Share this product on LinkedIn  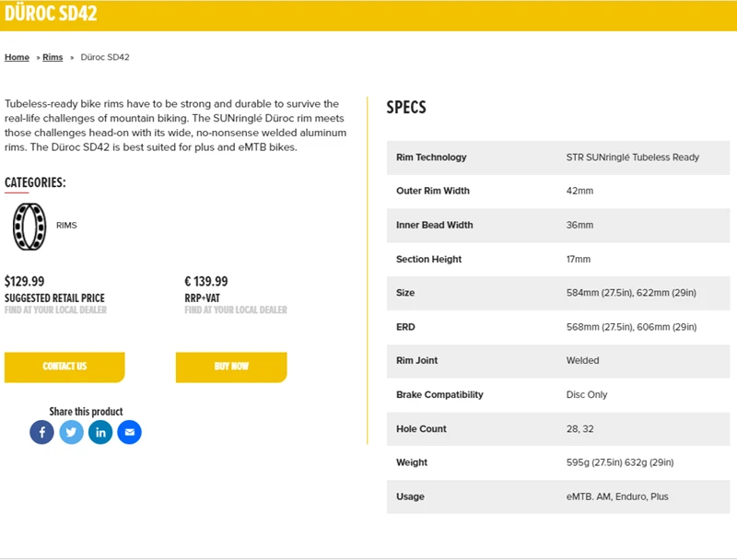(x=100, y=432)
